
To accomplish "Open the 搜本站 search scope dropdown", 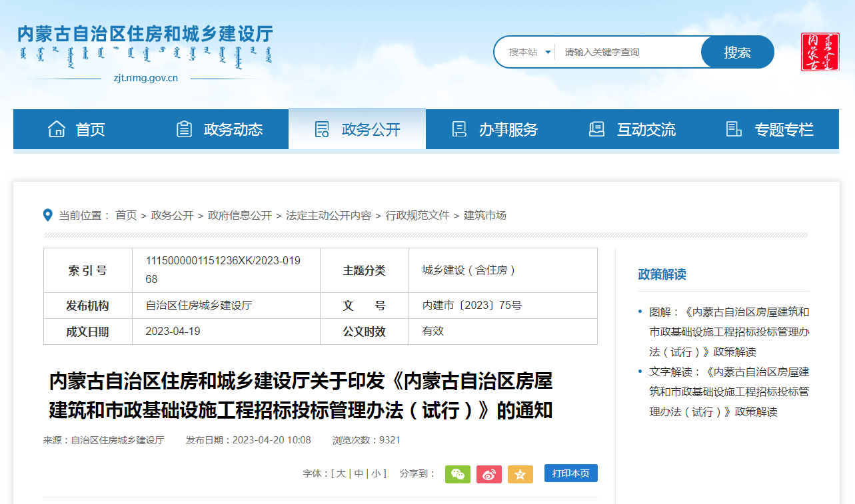I will click(x=530, y=52).
